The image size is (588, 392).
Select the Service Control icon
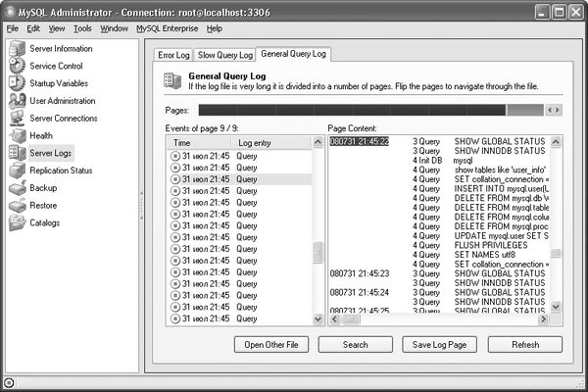tap(18, 66)
